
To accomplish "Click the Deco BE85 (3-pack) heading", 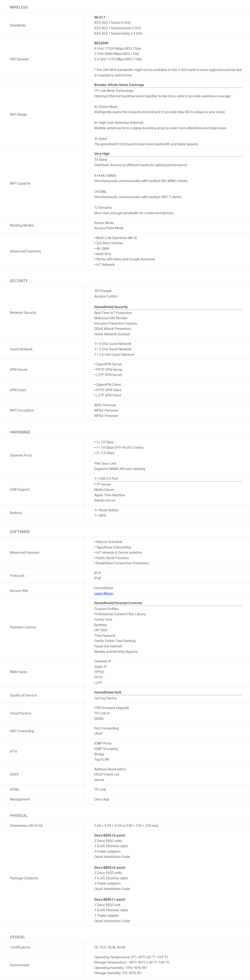I will [x=110, y=836].
